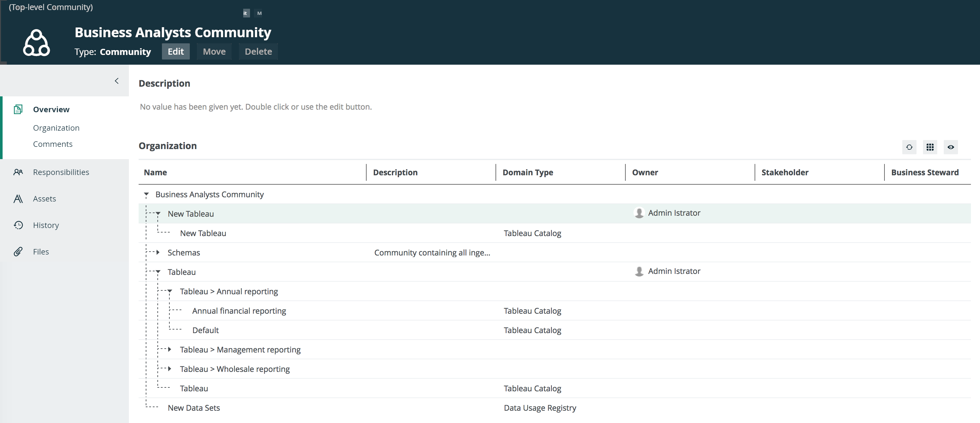Screen dimensions: 980x423
Task: Open the grid view icon in Organization toolbar
Action: tap(930, 147)
